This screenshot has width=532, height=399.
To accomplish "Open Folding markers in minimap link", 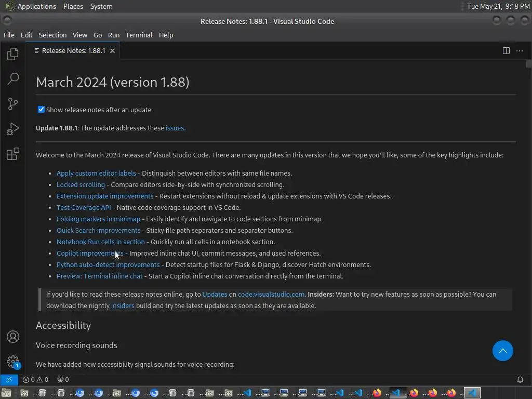I will (98, 219).
